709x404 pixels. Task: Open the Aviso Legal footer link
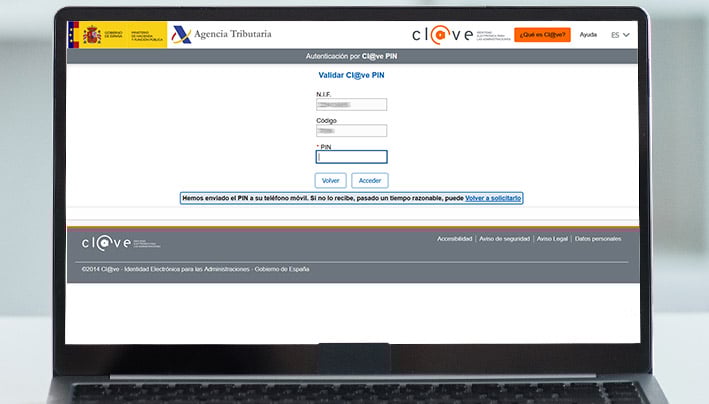pyautogui.click(x=552, y=239)
